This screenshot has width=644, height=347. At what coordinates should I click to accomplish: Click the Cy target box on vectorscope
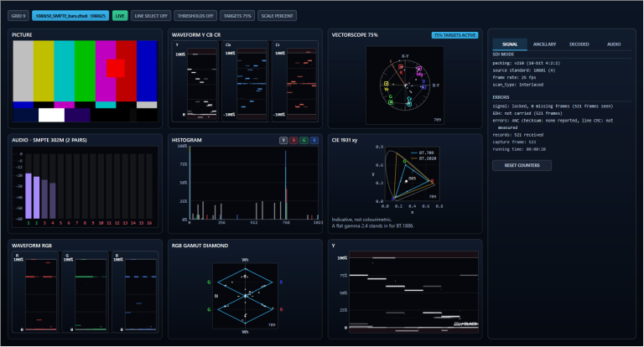pos(408,103)
